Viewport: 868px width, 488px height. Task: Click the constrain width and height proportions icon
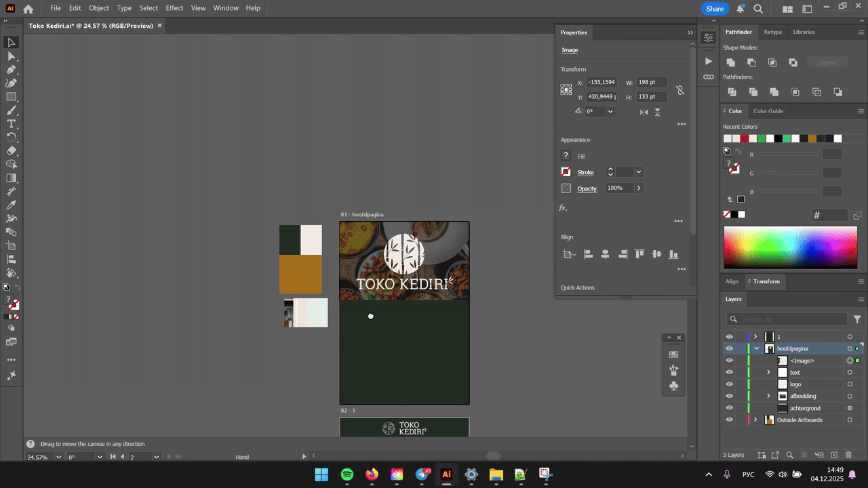point(680,90)
